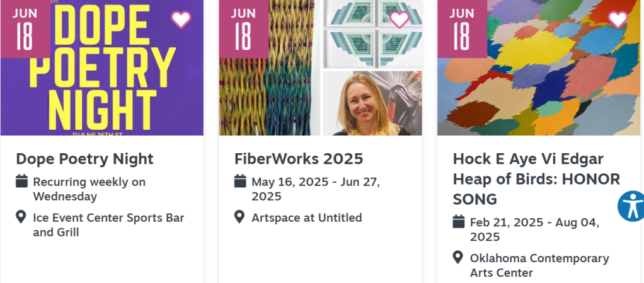Click JUN 18 badge on Heap of Birds card
Screen dimensions: 644x283
462,29
